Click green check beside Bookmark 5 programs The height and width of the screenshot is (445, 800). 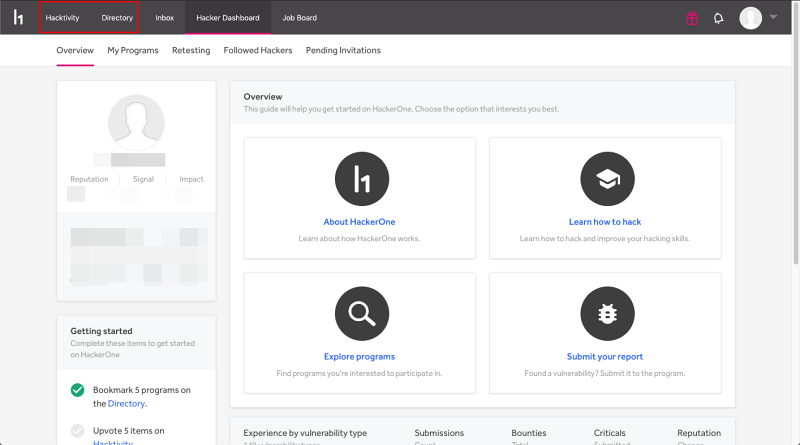(x=78, y=390)
